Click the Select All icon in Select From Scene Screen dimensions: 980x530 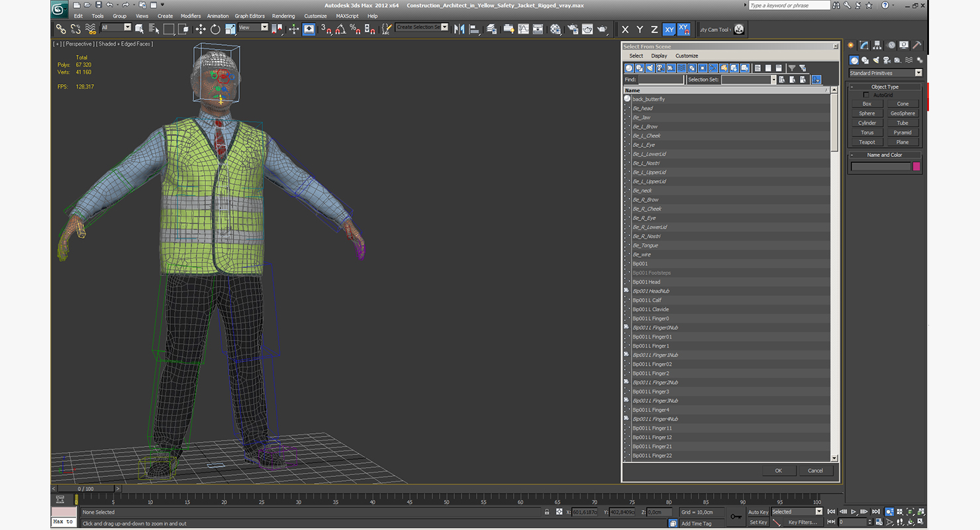click(x=758, y=68)
